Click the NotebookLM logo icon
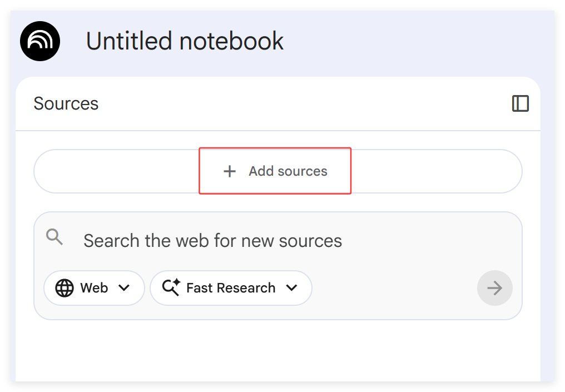The image size is (565, 392). point(39,41)
